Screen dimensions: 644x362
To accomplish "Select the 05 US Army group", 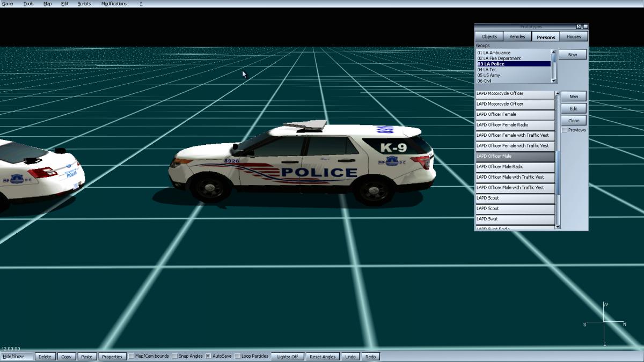I will click(x=514, y=75).
